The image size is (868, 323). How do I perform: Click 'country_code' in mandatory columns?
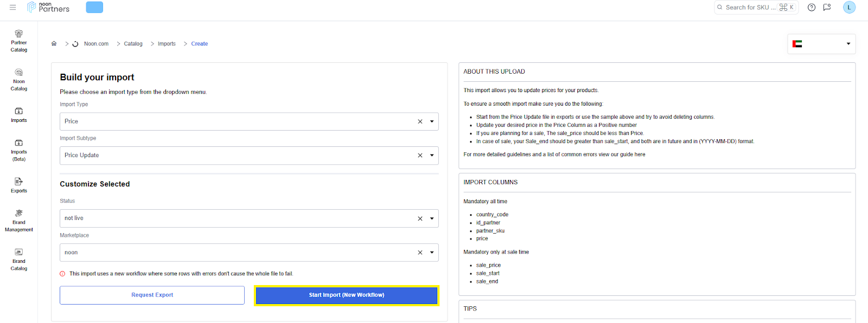492,215
